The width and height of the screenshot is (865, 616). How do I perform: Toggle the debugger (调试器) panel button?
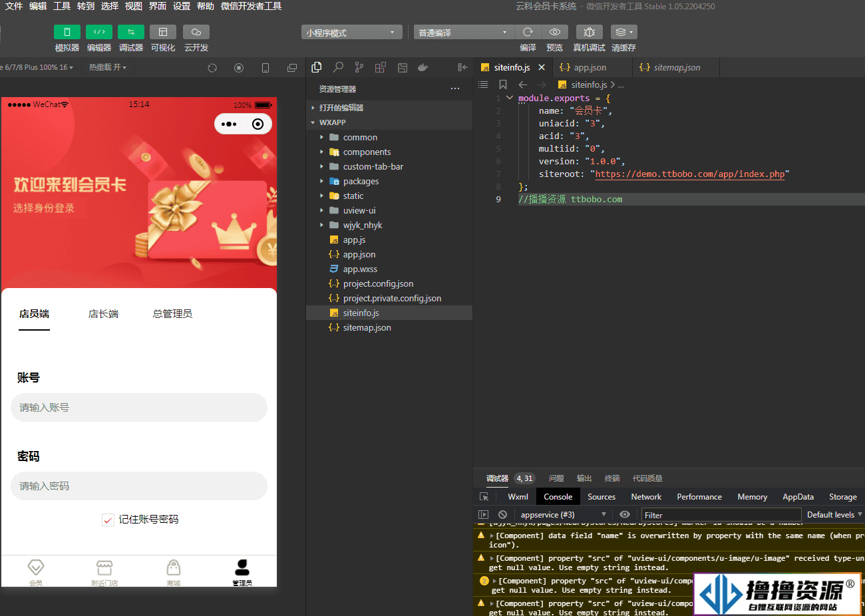pos(130,32)
